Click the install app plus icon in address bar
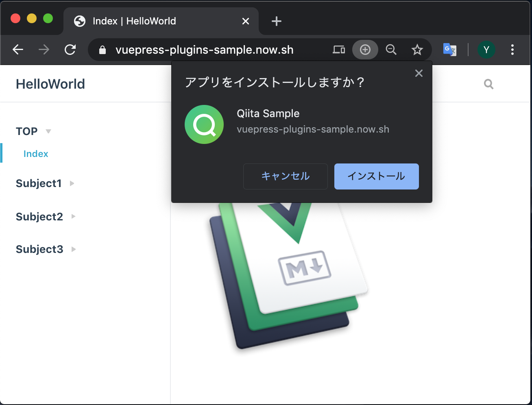The width and height of the screenshot is (532, 405). point(365,50)
